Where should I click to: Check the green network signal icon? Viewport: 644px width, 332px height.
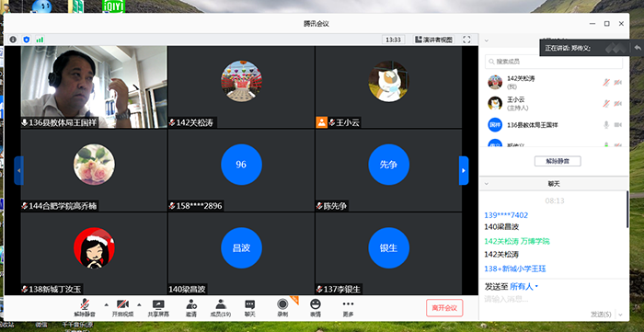click(x=40, y=40)
